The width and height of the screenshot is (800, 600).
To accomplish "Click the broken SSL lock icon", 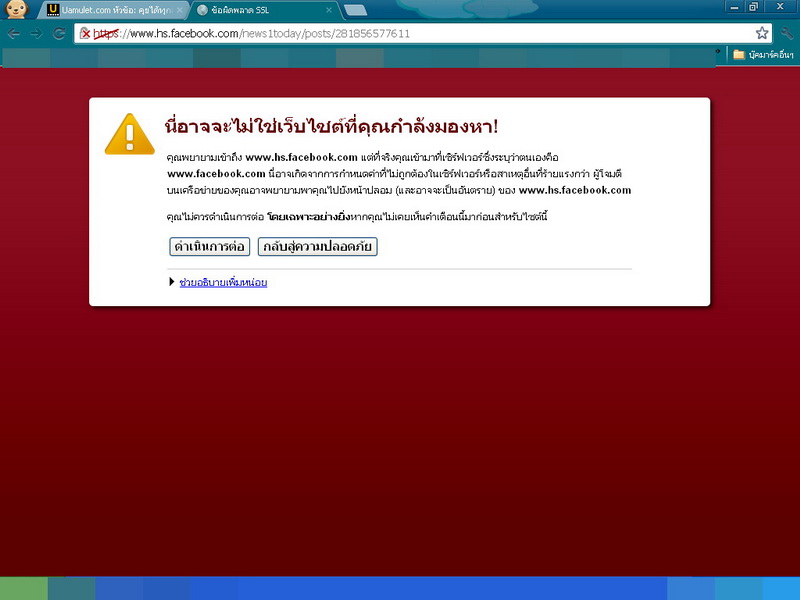I will (x=85, y=33).
